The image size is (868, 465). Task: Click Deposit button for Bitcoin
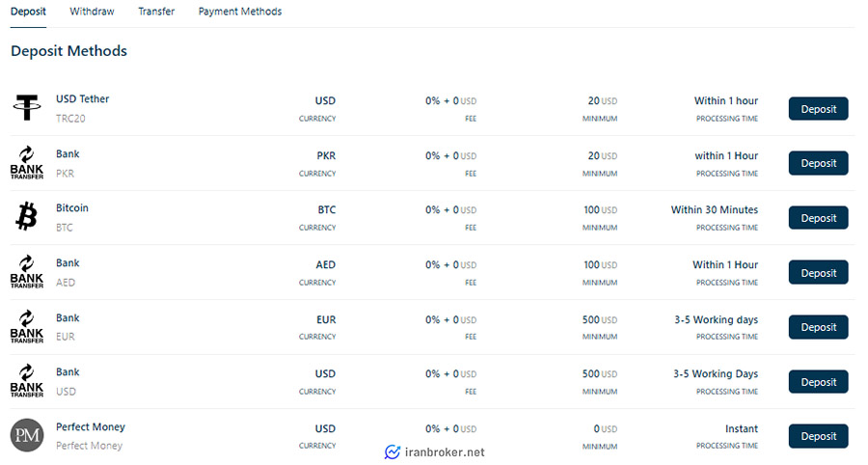(818, 218)
